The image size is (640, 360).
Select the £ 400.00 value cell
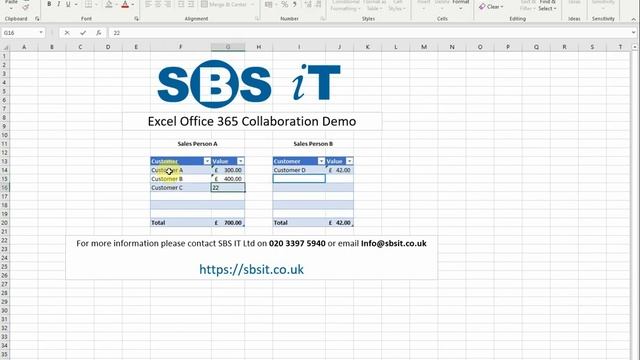coord(228,179)
